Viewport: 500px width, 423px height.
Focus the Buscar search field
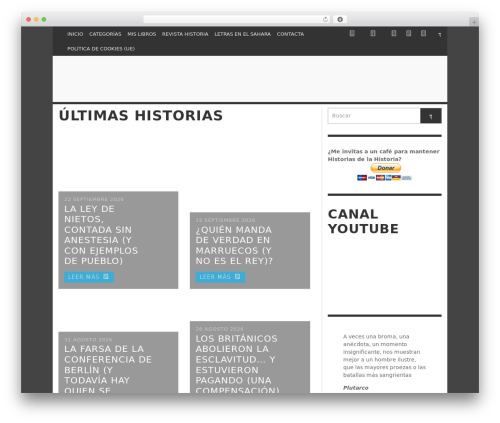(374, 116)
